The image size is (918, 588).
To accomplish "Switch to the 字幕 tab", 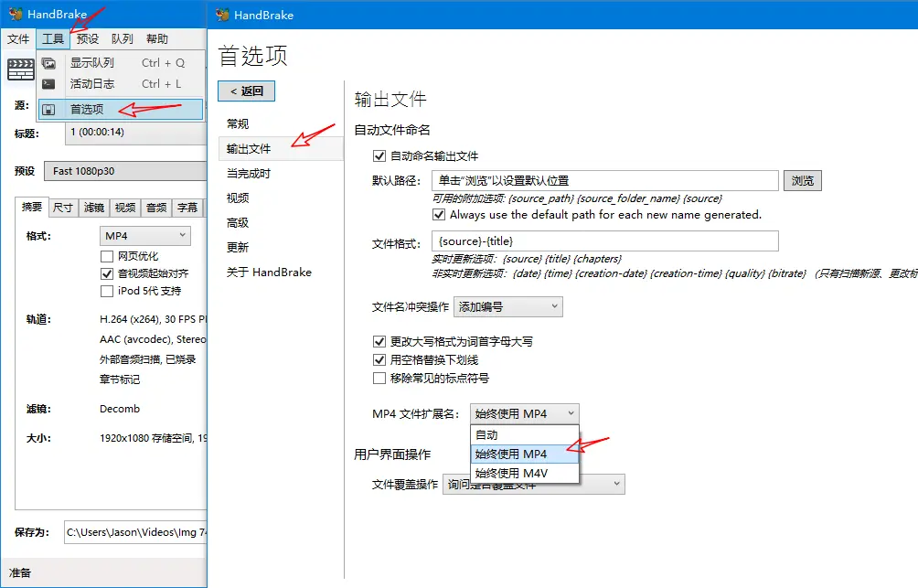I will coord(187,208).
